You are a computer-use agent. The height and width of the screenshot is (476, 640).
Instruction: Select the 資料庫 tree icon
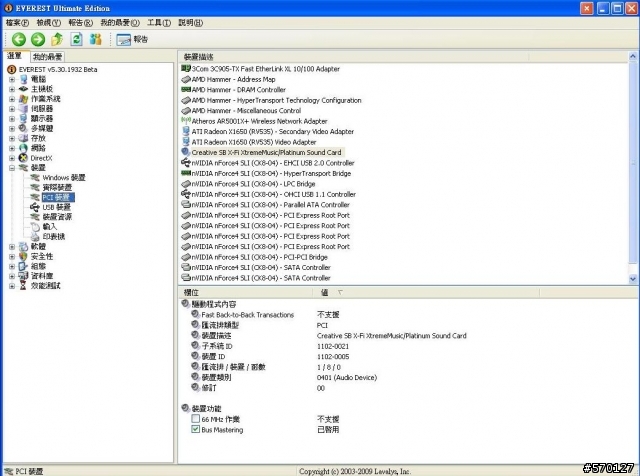click(x=23, y=276)
